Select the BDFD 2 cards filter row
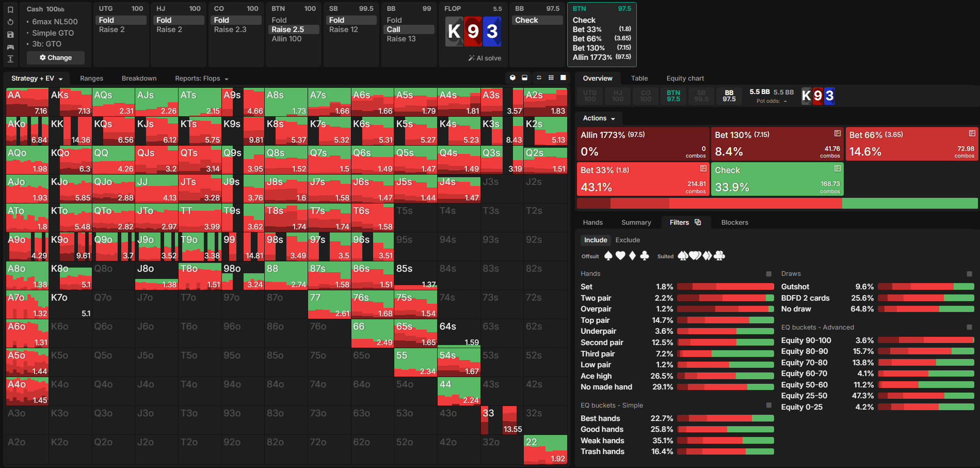 point(877,298)
